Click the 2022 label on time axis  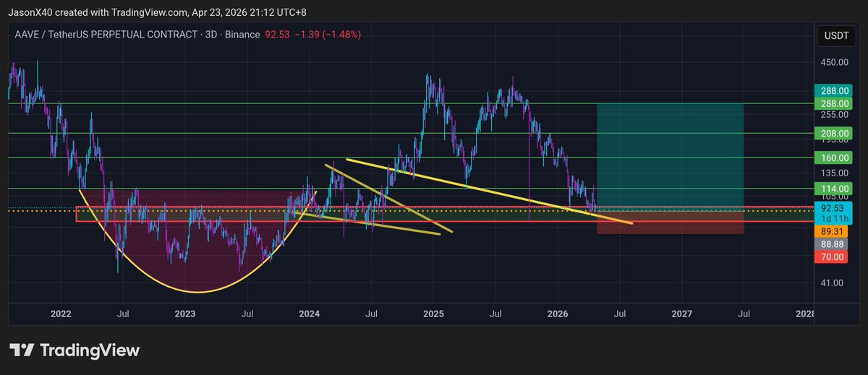61,314
